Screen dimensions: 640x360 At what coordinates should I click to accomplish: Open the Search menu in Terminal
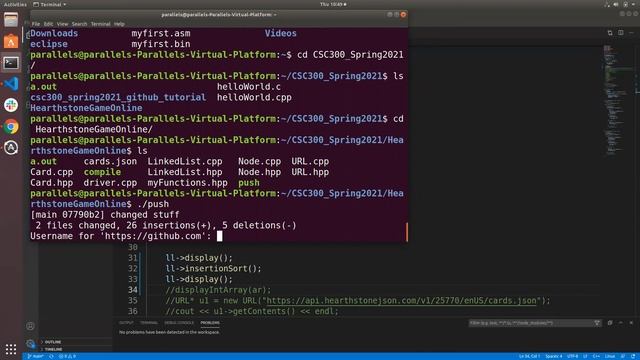(79, 24)
